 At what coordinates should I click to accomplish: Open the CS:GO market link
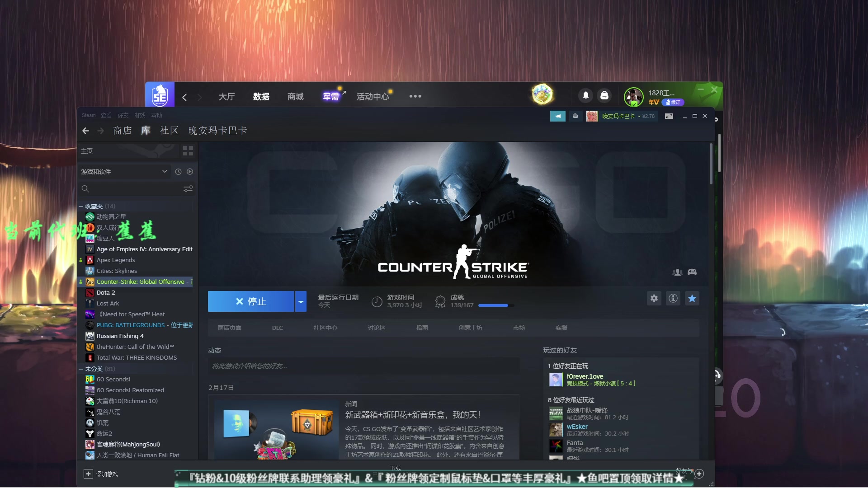point(519,328)
